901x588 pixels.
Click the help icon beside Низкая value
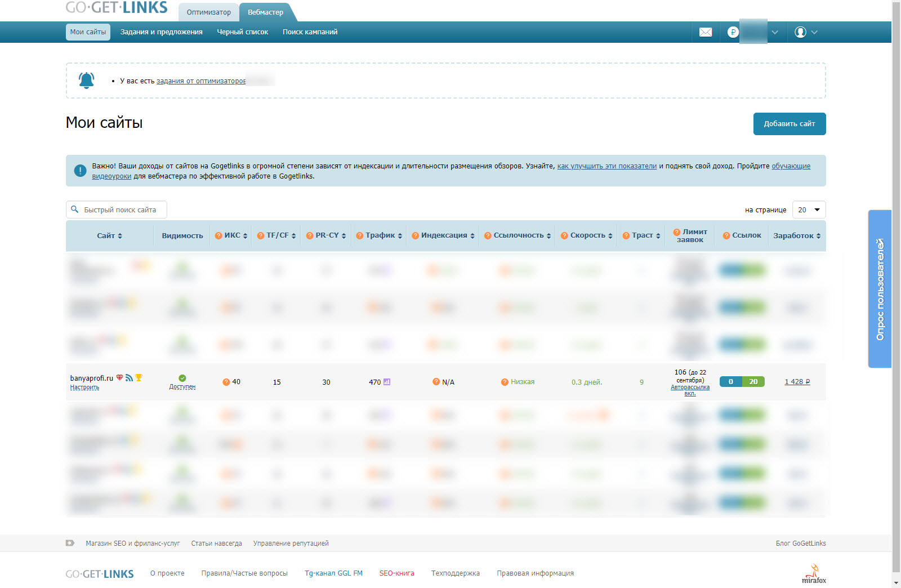(x=505, y=382)
